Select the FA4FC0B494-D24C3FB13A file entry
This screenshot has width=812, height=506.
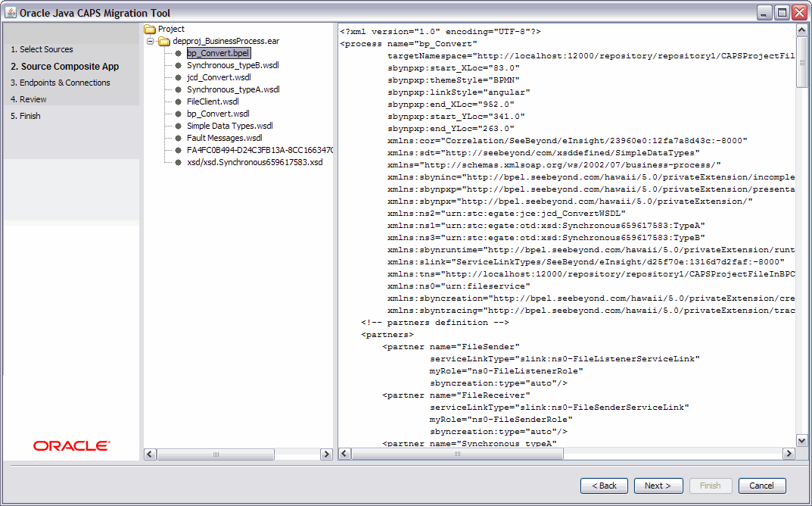pos(260,150)
